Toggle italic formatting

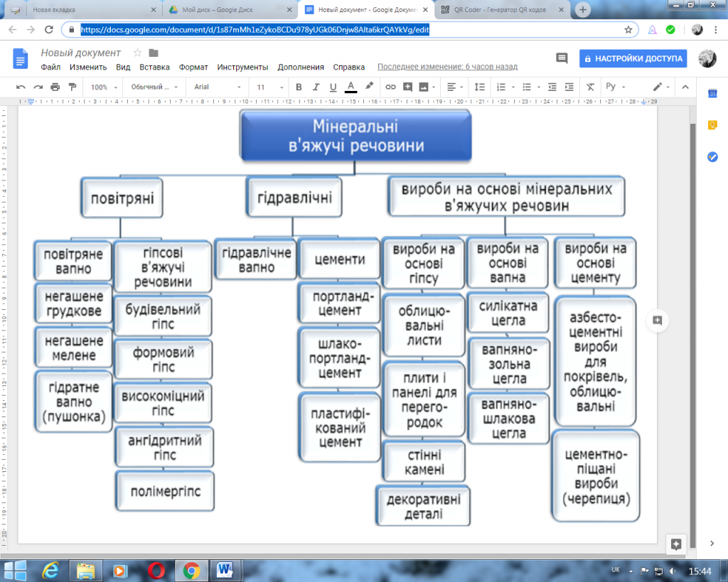click(x=316, y=87)
